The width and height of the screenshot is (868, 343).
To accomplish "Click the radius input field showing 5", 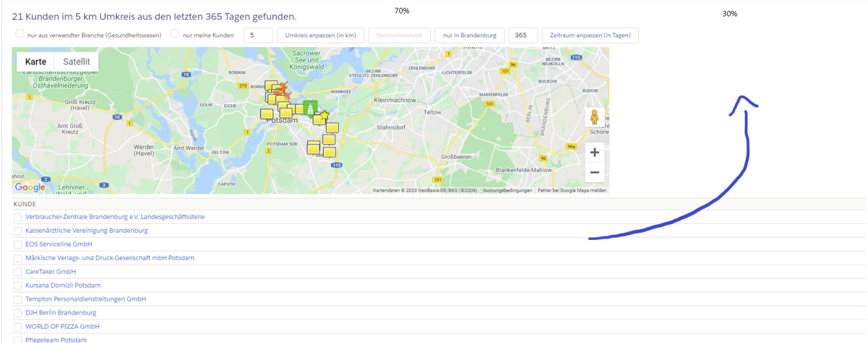I will point(258,36).
